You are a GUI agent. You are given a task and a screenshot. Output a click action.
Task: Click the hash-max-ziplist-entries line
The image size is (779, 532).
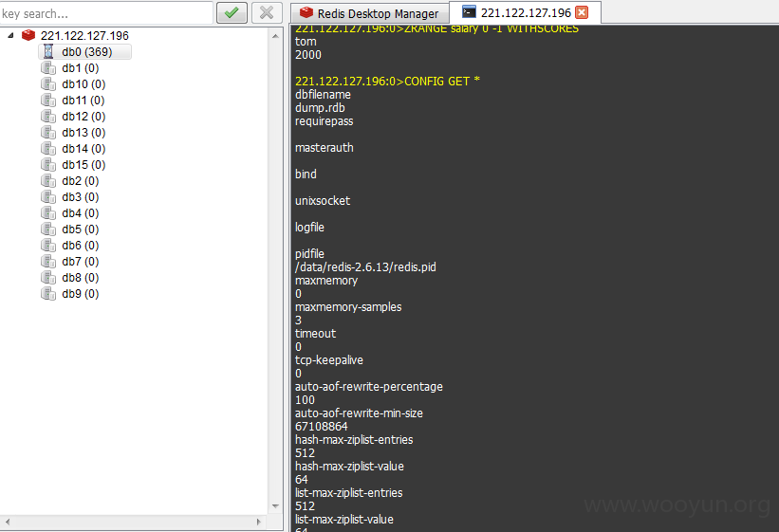click(354, 440)
